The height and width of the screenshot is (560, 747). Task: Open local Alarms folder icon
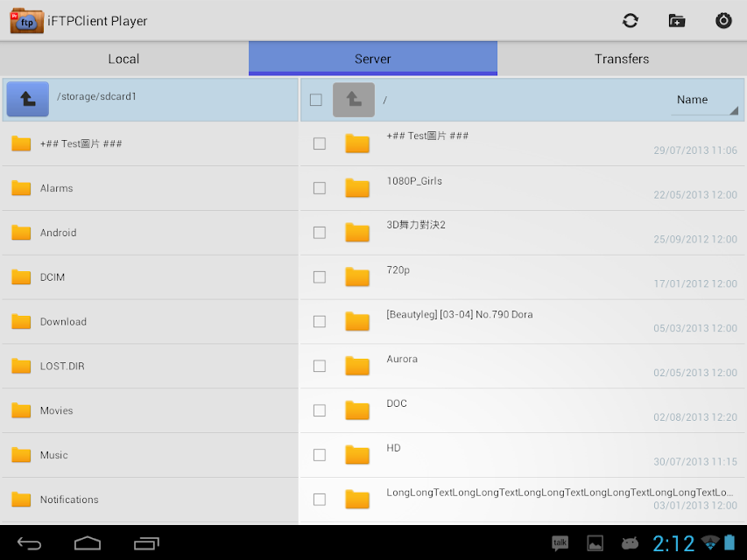tap(21, 188)
